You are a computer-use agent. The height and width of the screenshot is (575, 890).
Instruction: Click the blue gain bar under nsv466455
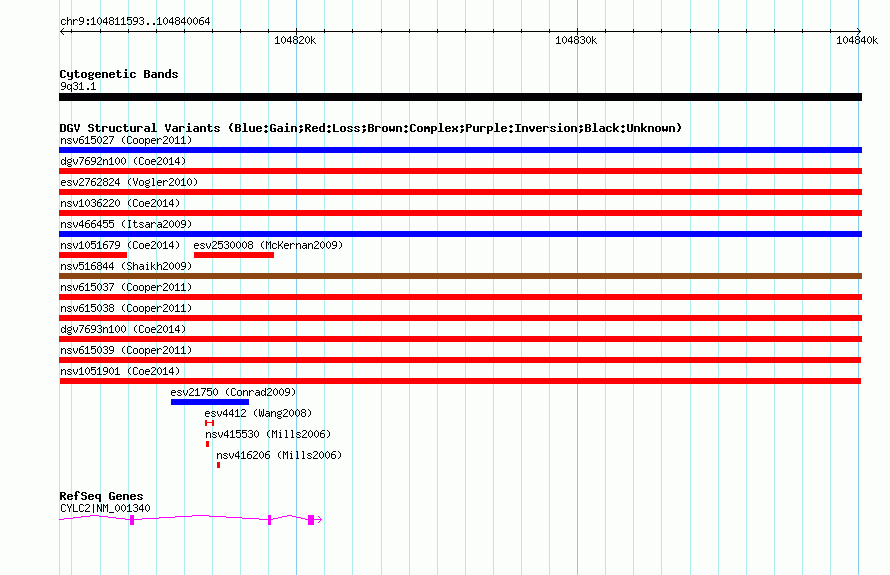tap(460, 234)
